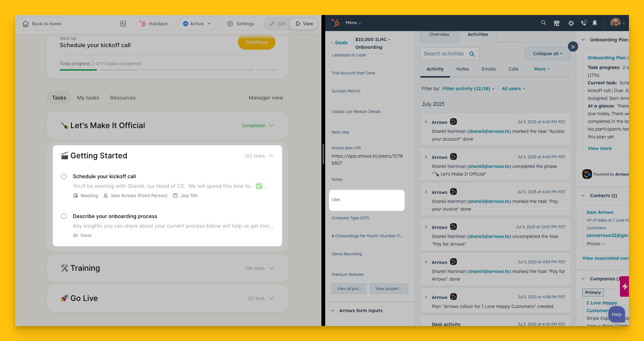Select the Tasks tab
Image resolution: width=644 pixels, height=341 pixels.
click(59, 98)
